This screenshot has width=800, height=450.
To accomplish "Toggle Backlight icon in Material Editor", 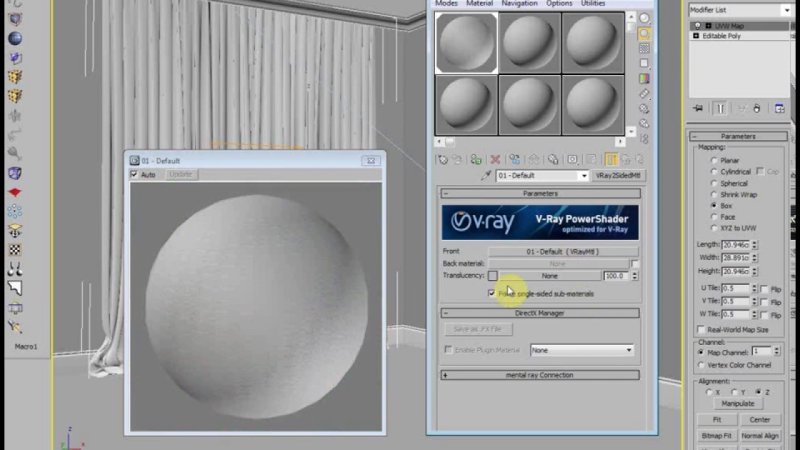I will pos(644,34).
